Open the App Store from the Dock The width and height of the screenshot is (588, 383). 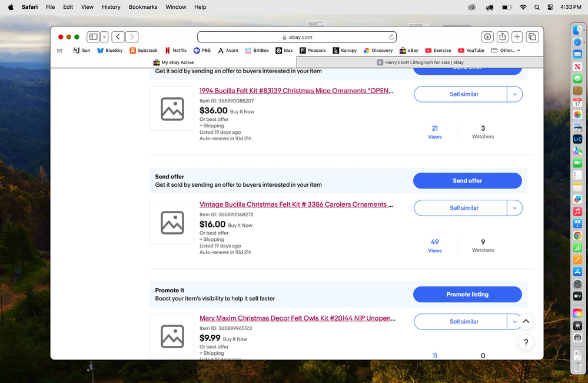click(577, 272)
